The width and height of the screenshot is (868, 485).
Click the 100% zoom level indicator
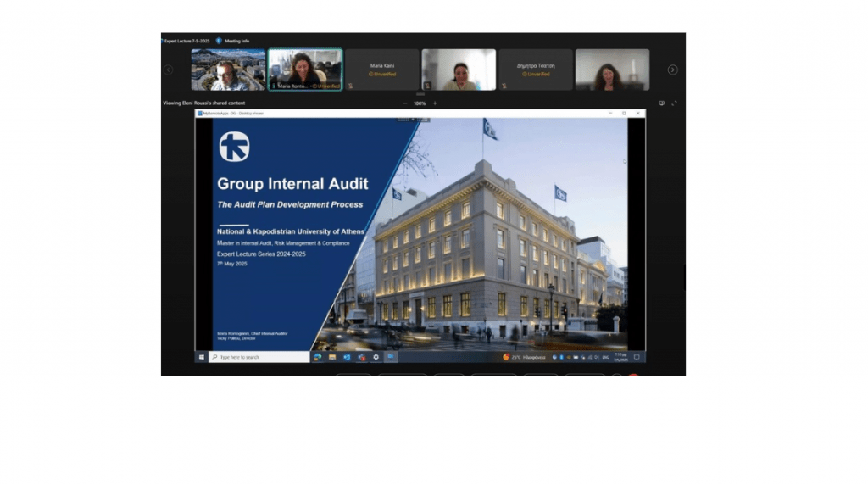coord(420,103)
